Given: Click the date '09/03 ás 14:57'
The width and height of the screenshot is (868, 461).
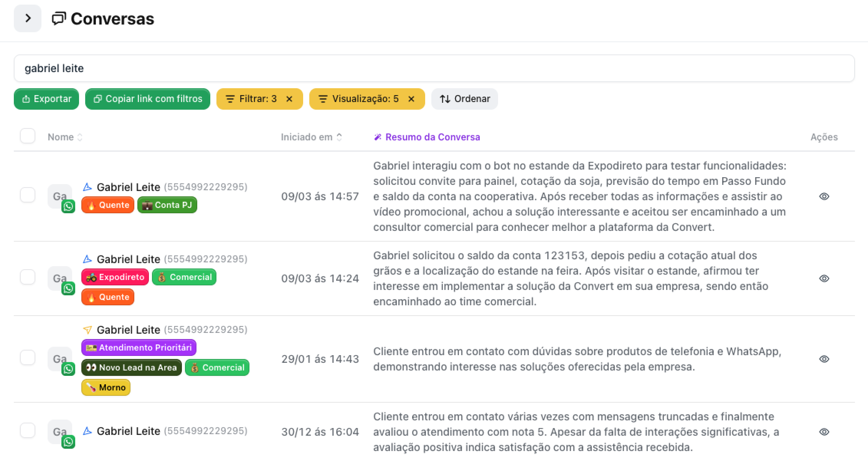Looking at the screenshot, I should pyautogui.click(x=320, y=196).
